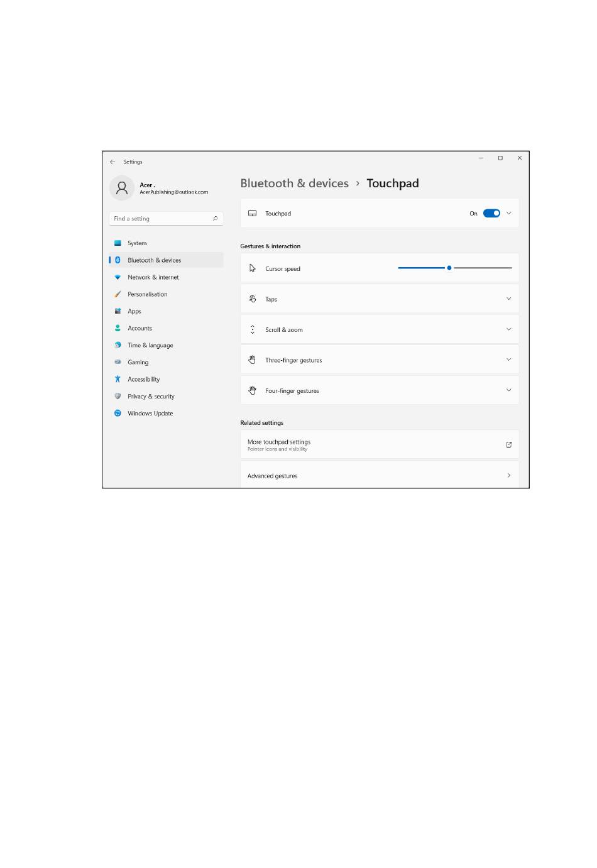This screenshot has width=597, height=868.
Task: Expand the Taps section chevron
Action: point(509,299)
